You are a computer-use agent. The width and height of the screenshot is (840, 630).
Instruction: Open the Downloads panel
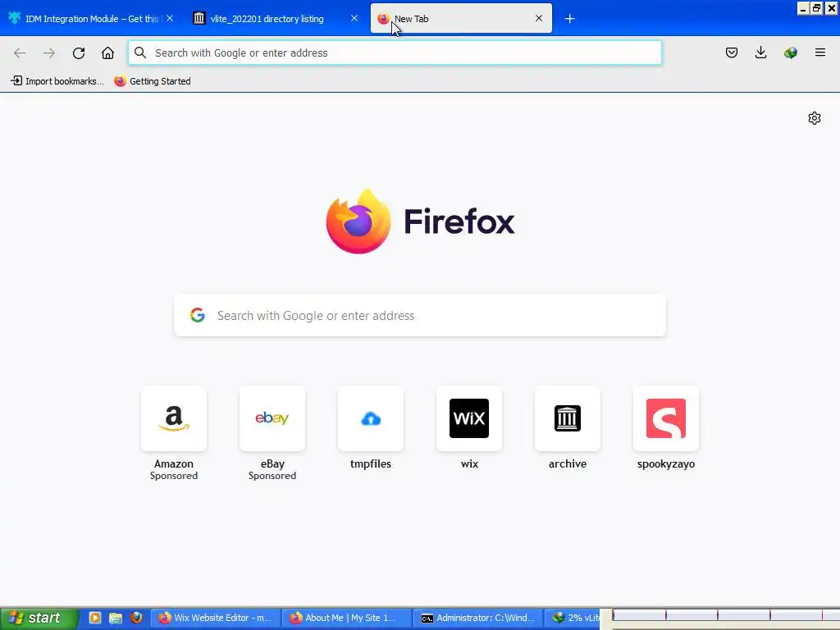tap(760, 52)
